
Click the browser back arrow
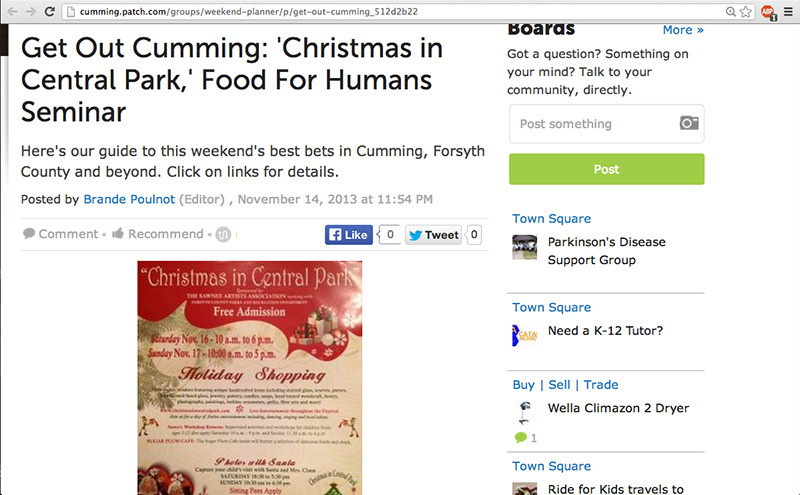point(10,11)
